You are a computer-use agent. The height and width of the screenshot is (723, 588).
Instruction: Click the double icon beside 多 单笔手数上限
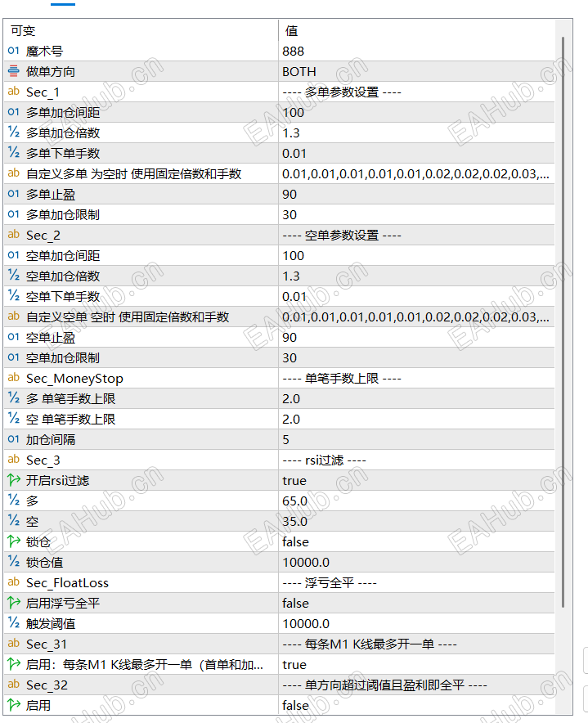pyautogui.click(x=13, y=398)
